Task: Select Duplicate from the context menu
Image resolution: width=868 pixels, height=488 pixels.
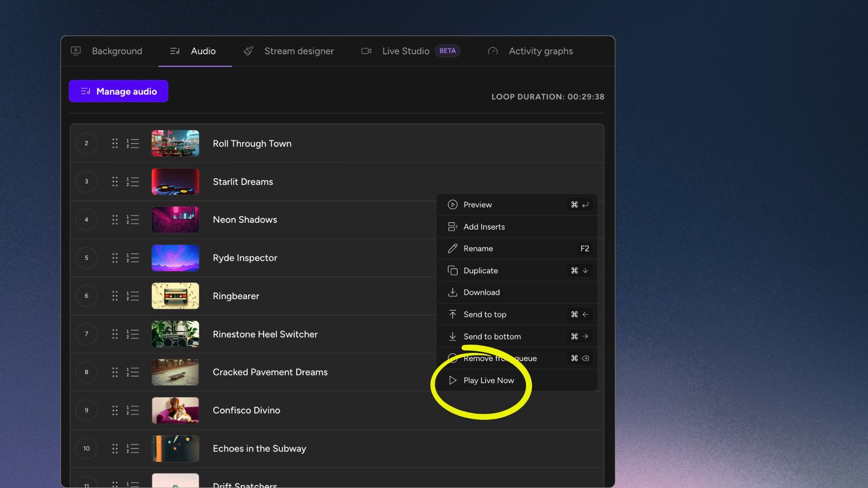Action: 481,270
